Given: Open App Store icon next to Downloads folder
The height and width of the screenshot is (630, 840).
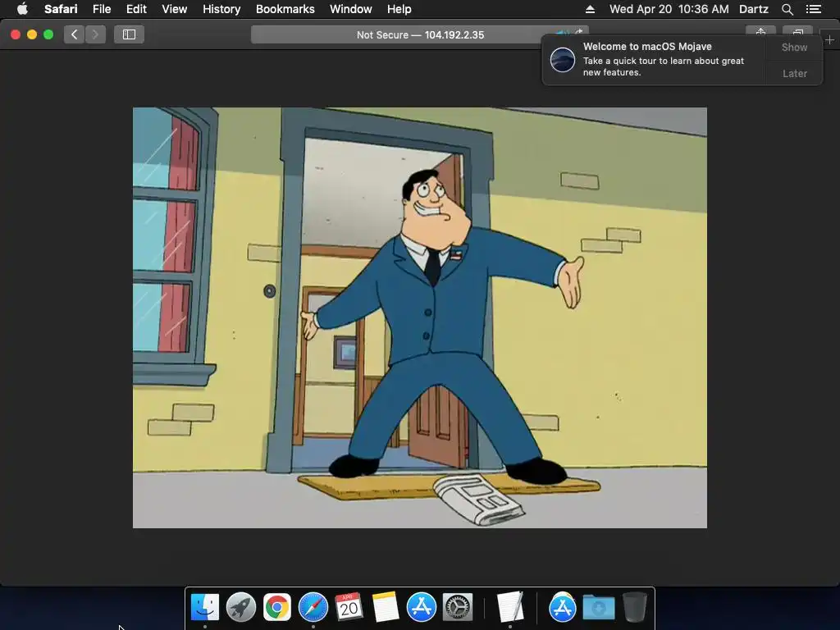Looking at the screenshot, I should (562, 607).
